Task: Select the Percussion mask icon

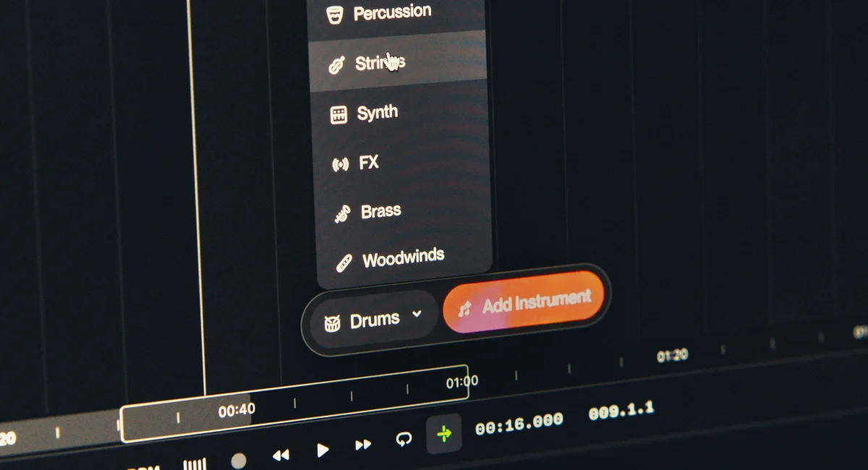Action: tap(335, 12)
